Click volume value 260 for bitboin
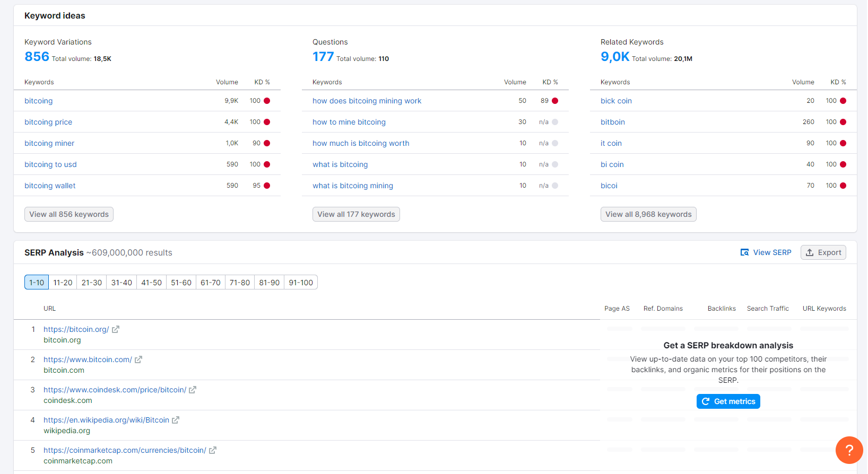Screen dimensions: 868x474 pos(809,122)
